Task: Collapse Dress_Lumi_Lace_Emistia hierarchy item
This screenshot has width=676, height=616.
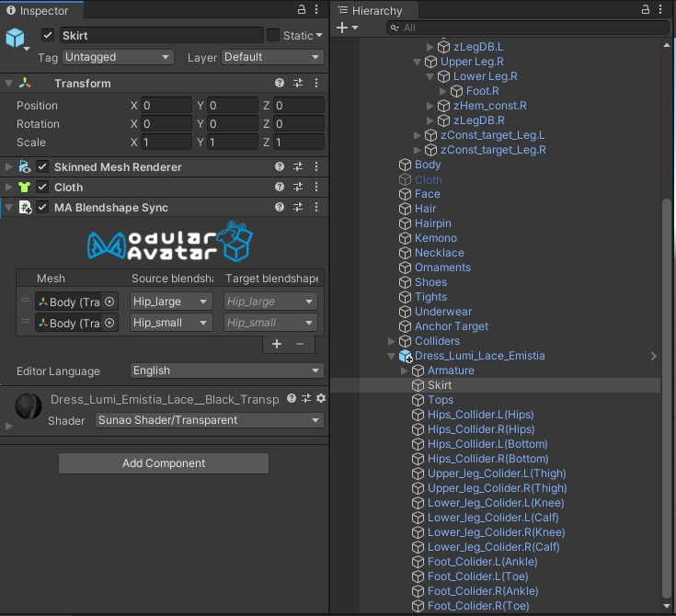Action: coord(392,356)
